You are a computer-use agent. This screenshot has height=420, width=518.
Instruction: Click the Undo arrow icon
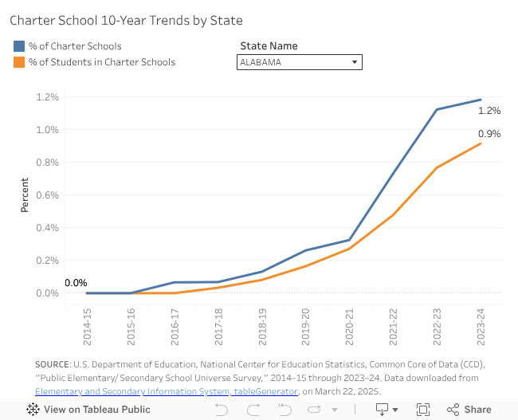(x=222, y=410)
